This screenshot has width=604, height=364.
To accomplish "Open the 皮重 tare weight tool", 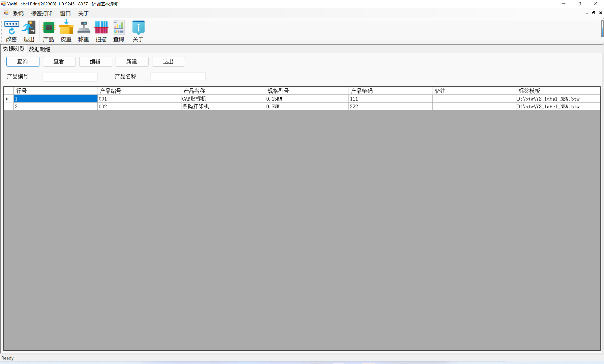I will (66, 31).
